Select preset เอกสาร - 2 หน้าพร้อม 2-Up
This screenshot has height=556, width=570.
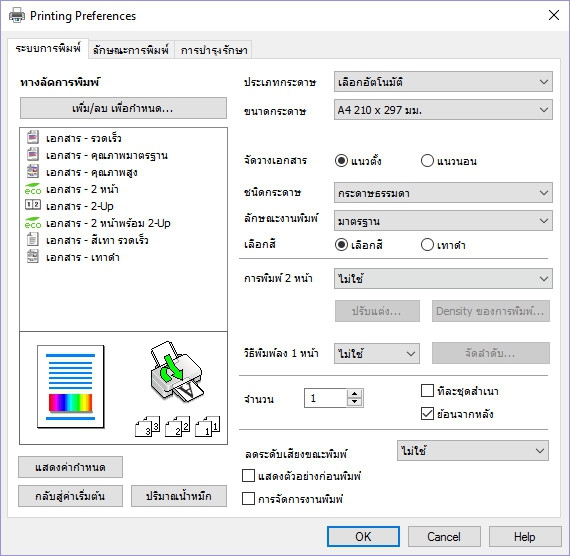108,223
